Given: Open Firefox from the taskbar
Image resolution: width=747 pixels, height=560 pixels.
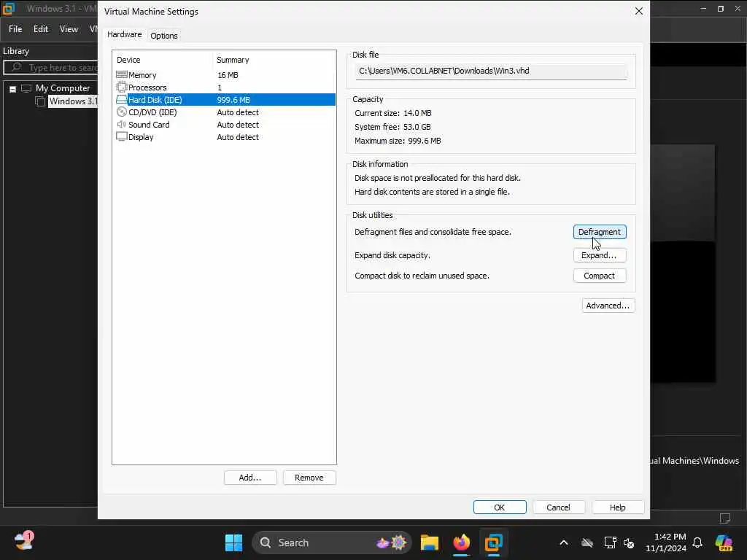Looking at the screenshot, I should point(461,542).
